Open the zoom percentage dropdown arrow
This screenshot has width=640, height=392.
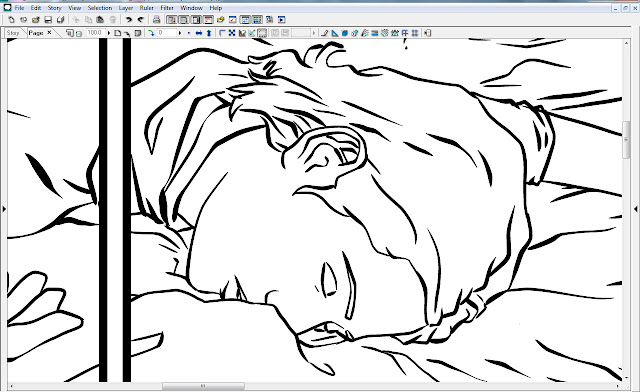coord(109,33)
